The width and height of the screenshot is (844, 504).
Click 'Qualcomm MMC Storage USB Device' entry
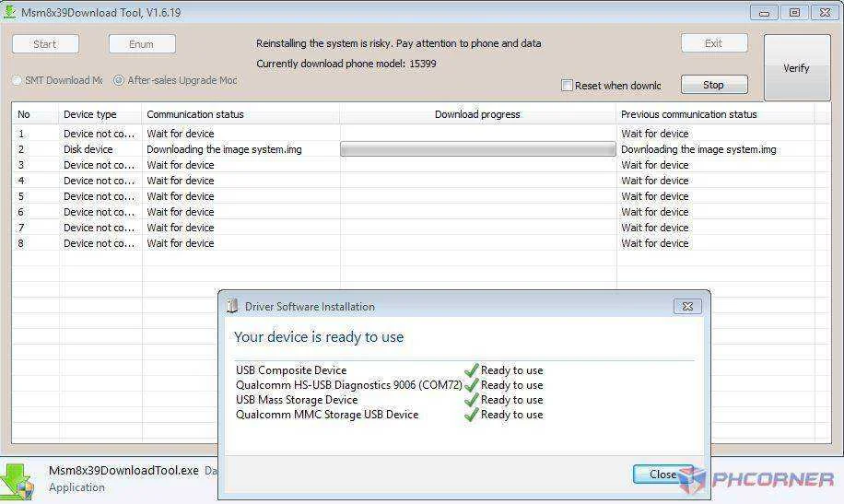click(x=327, y=415)
